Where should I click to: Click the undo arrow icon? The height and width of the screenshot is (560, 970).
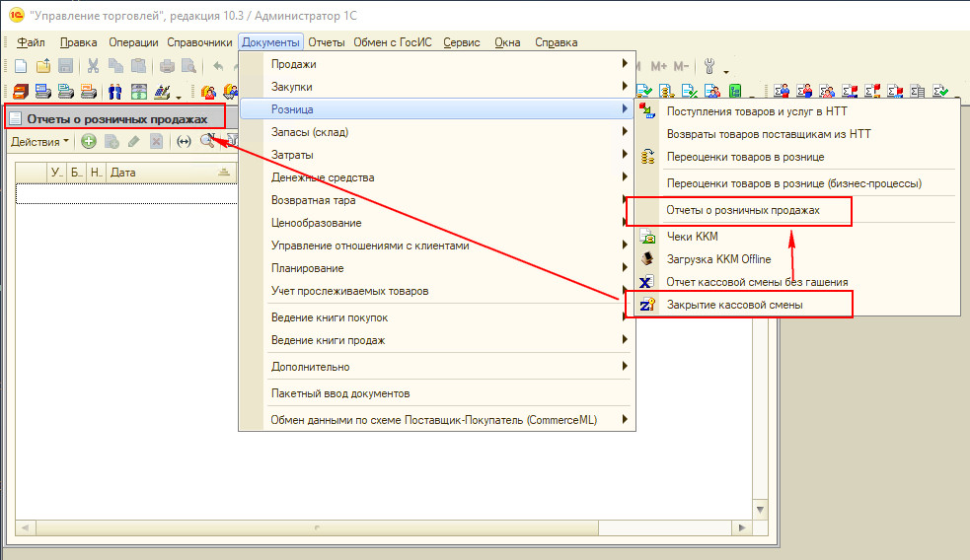click(218, 66)
